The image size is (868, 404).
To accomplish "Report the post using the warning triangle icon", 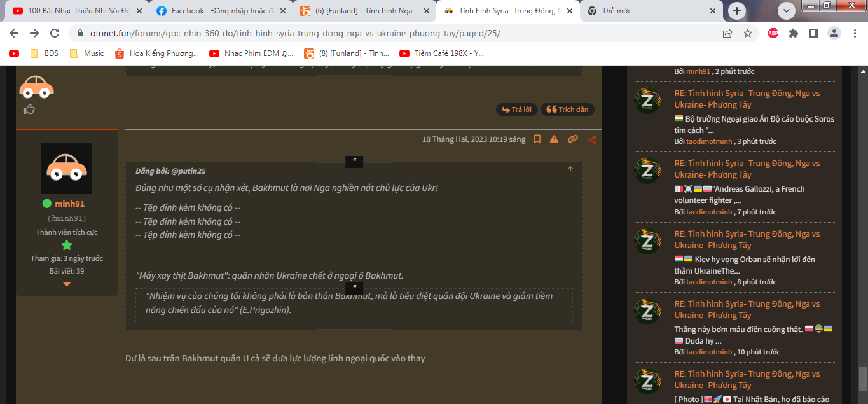I will click(555, 139).
